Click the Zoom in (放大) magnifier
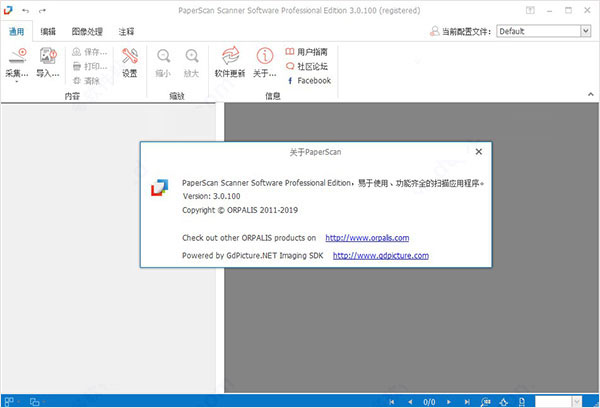Image resolution: width=600 pixels, height=408 pixels. [192, 57]
